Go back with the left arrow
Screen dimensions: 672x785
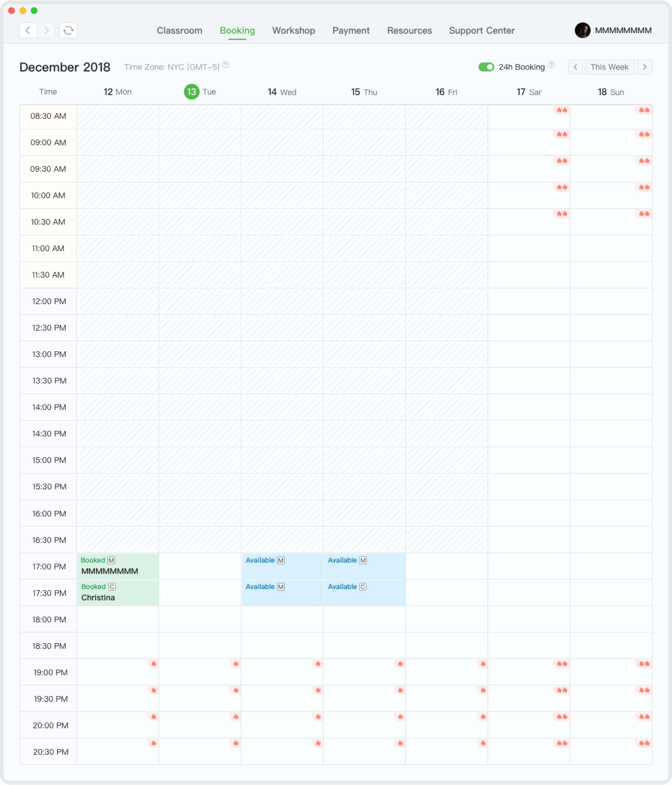[28, 30]
